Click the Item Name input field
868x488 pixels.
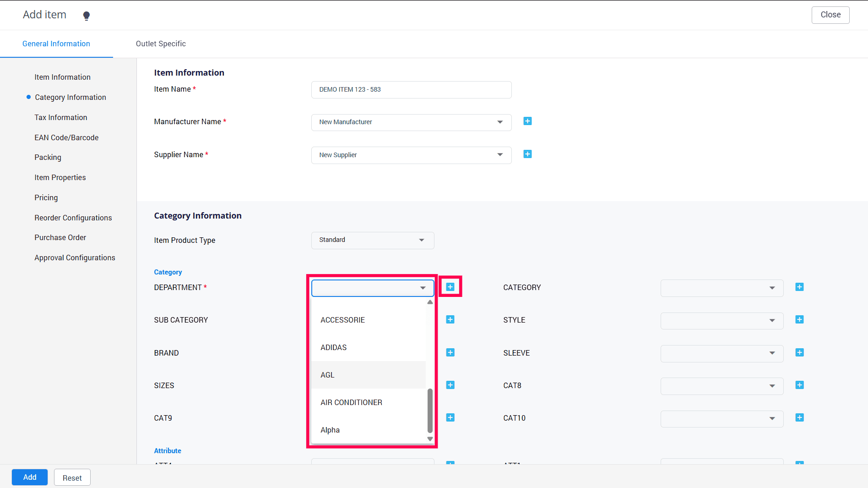pos(411,90)
